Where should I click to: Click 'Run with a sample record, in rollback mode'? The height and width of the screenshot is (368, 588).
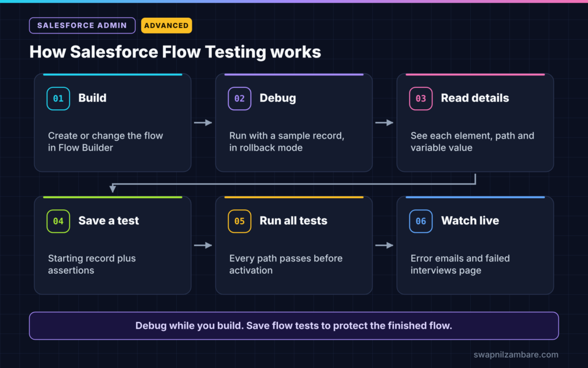coord(287,141)
